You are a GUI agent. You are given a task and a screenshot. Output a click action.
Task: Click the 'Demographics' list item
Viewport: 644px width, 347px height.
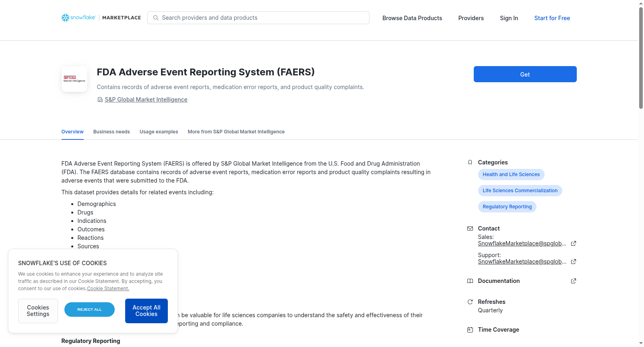[97, 204]
